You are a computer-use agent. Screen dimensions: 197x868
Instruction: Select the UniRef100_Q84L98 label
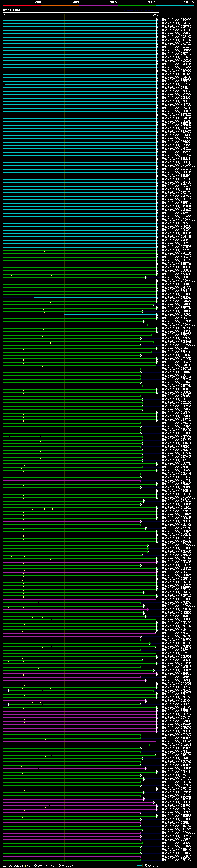[177, 365]
